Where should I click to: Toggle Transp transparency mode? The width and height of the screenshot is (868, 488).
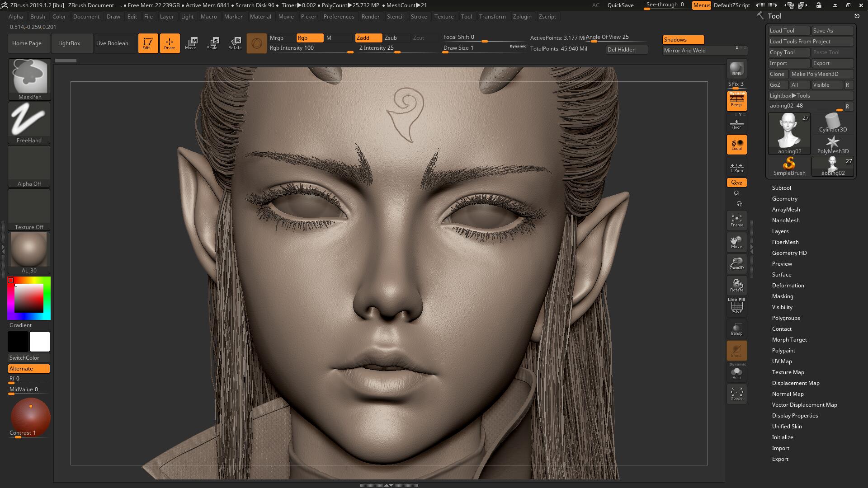pos(736,329)
